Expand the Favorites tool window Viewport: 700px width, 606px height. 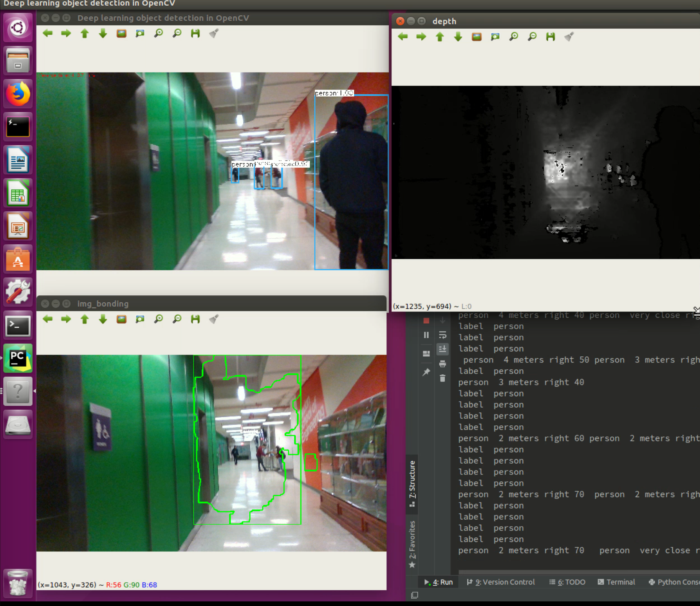(412, 543)
